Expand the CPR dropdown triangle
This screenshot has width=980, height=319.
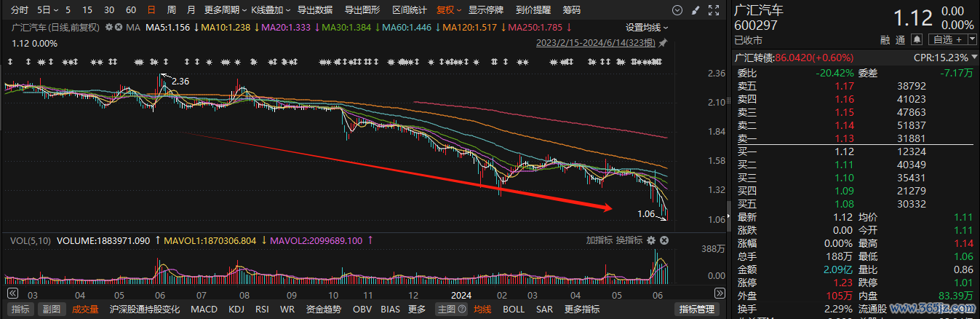pyautogui.click(x=973, y=57)
